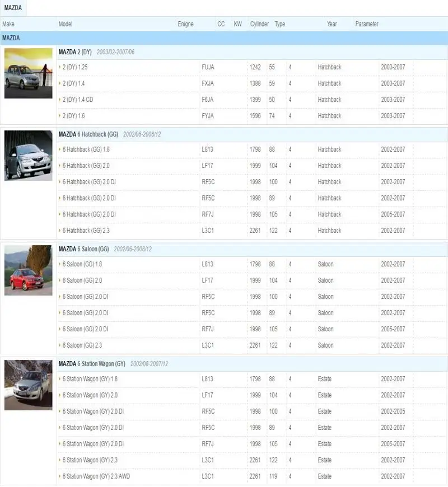Click the Cylinder column header
This screenshot has height=487, width=448.
(259, 24)
